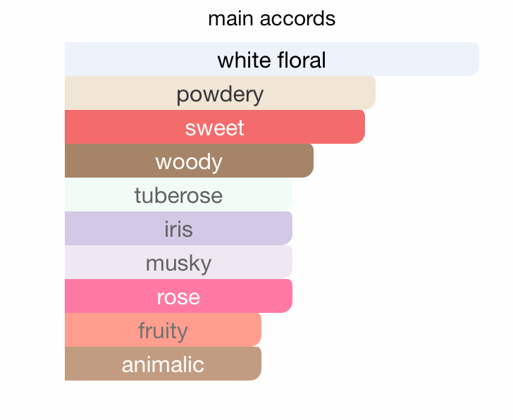Screen dimensions: 513x420
Task: Click the 'sweet' text label
Action: 215,128
